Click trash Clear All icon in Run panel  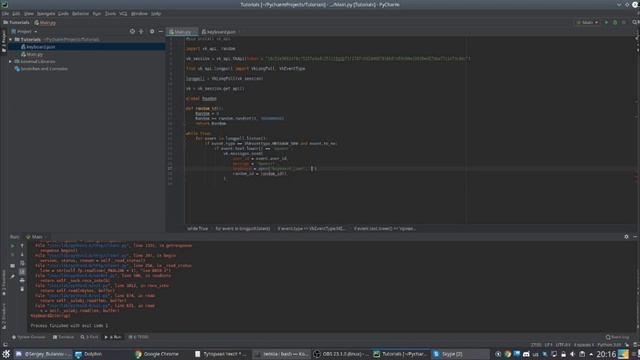coord(22,289)
